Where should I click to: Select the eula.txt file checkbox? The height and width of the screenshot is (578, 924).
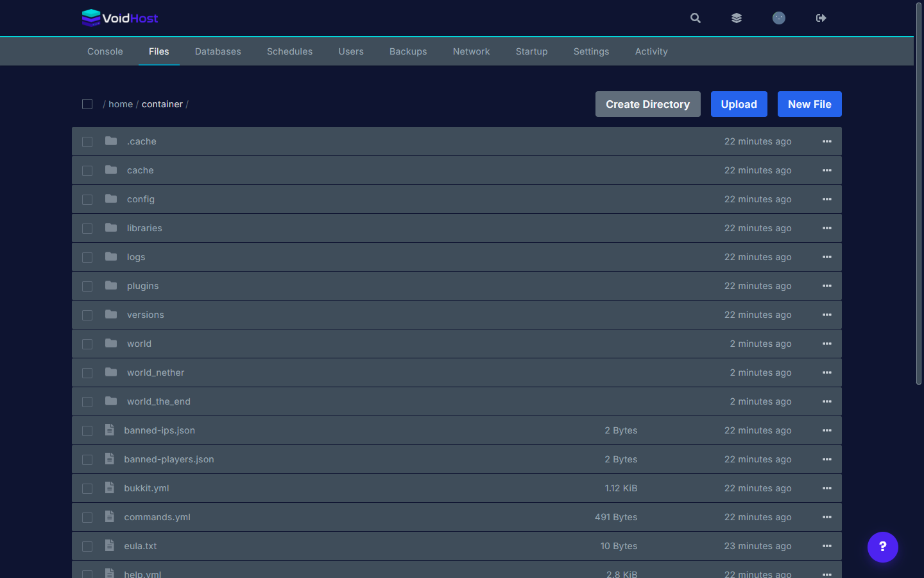pyautogui.click(x=87, y=547)
